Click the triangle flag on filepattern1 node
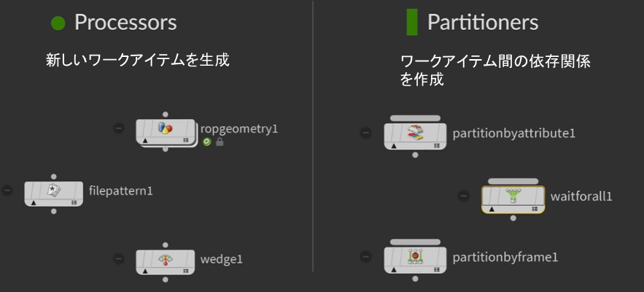The height and width of the screenshot is (292, 644). point(34,203)
